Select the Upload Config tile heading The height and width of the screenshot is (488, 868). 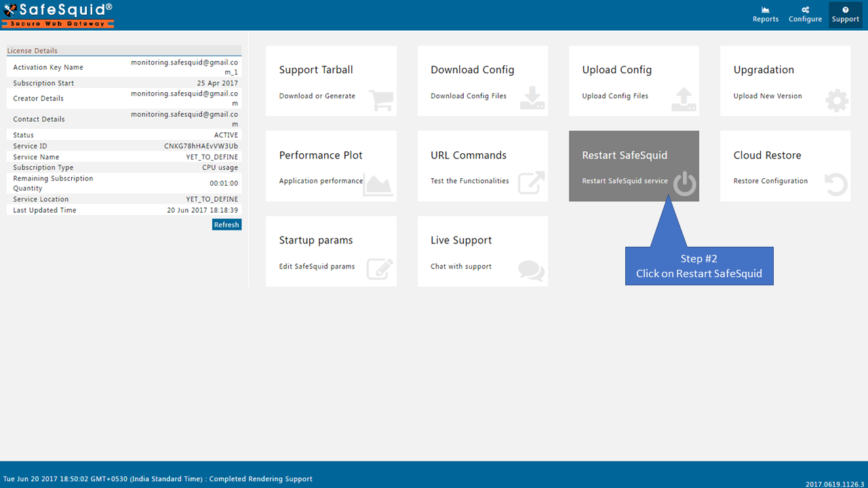coord(616,70)
